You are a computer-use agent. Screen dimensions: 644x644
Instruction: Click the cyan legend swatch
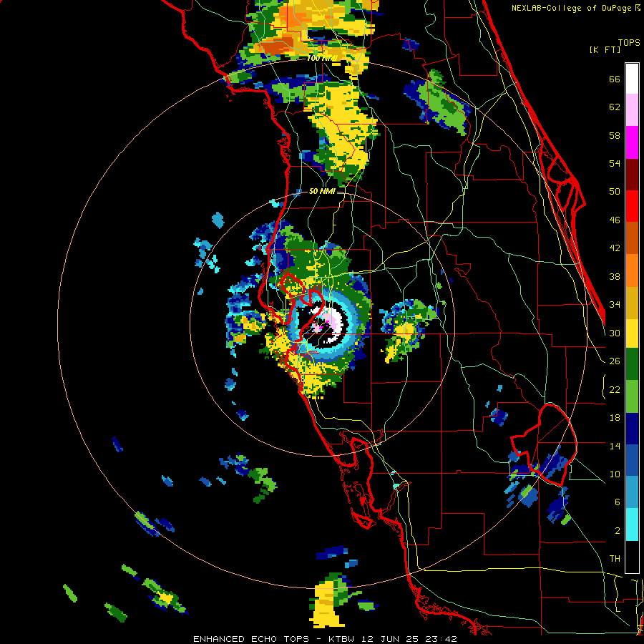[x=632, y=525]
